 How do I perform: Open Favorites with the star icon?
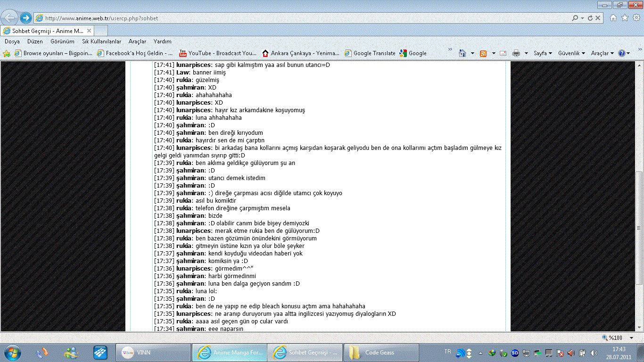[625, 18]
